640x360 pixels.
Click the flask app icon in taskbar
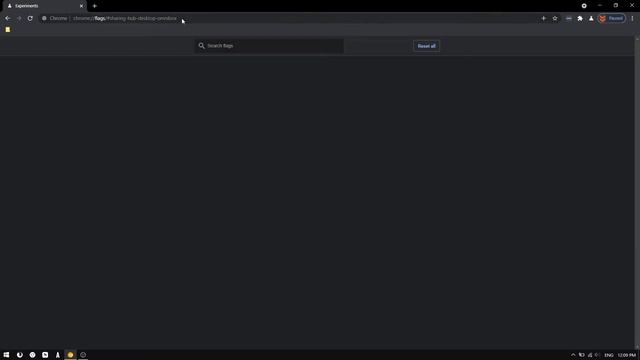pos(58,355)
